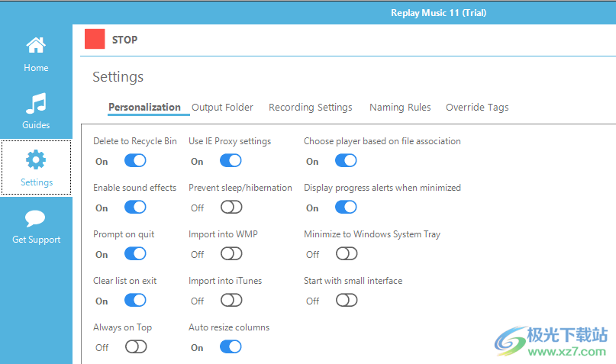The width and height of the screenshot is (616, 364).
Task: Open Get Support speech bubble icon
Action: [x=36, y=218]
